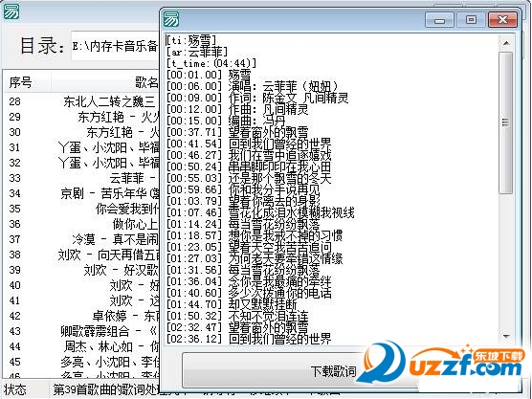The height and width of the screenshot is (399, 532).
Task: Click the lyrics scrollbar down arrow
Action: coord(506,336)
